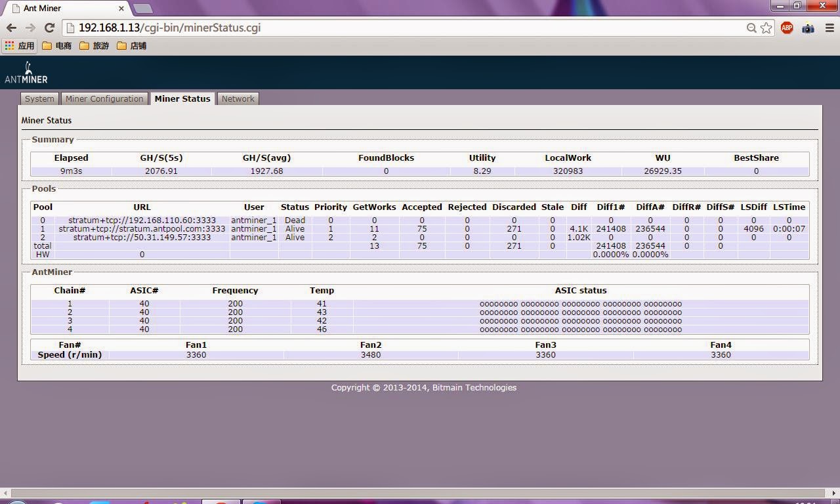Click the AntMiner logo

26,73
